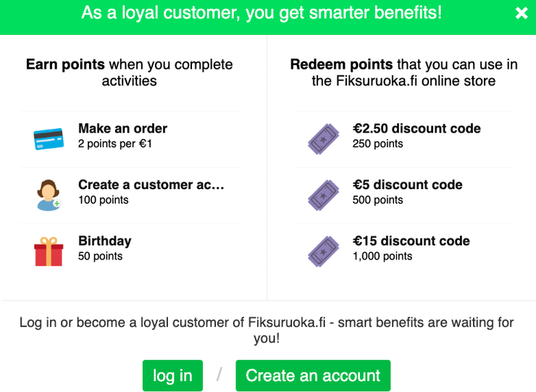Viewport: 536px width, 392px height.
Task: Click the green header banner title text
Action: [x=261, y=13]
